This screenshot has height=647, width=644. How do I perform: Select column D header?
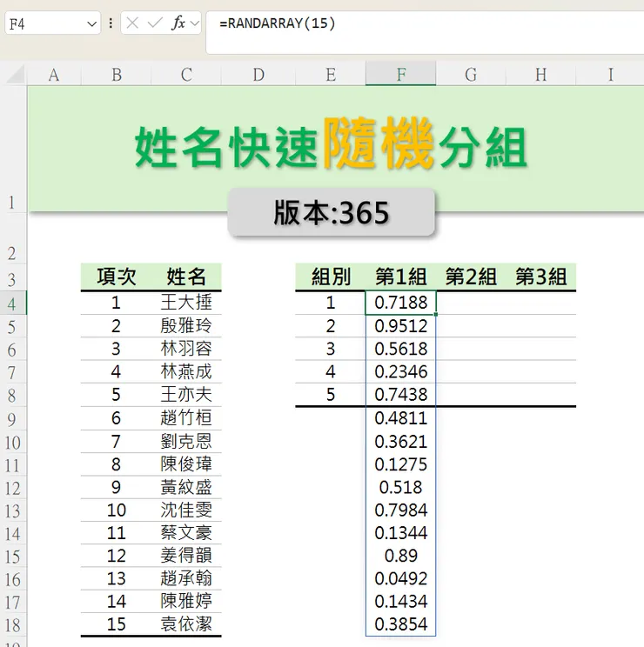pyautogui.click(x=258, y=75)
